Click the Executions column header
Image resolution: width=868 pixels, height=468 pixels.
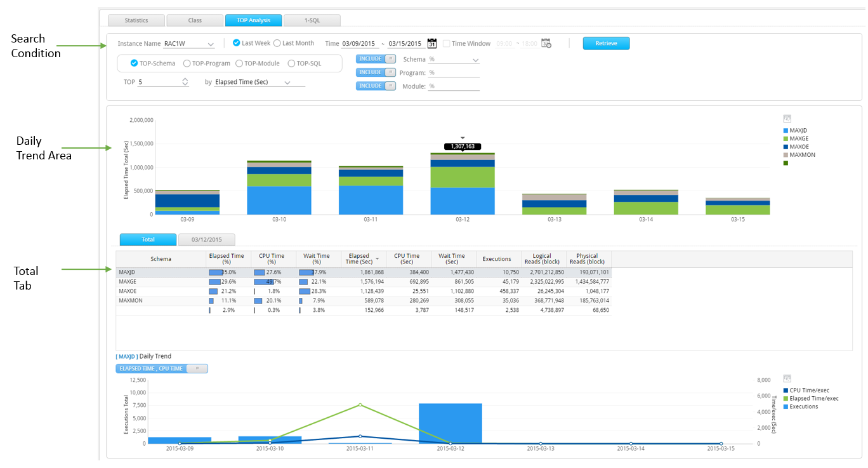498,259
